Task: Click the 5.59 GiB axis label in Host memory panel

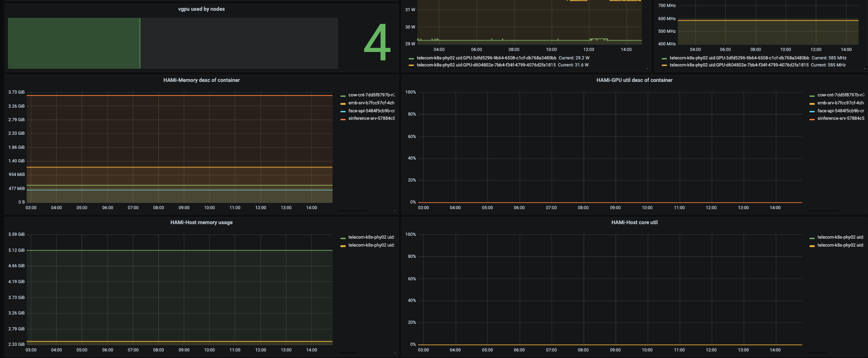Action: 16,234
